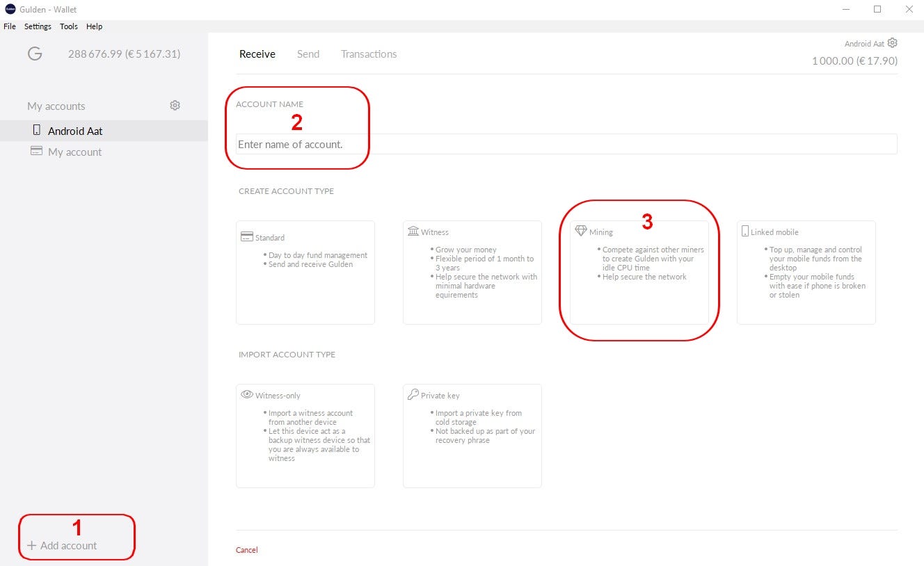Click the card icon beside My account
The height and width of the screenshot is (566, 924).
(37, 151)
